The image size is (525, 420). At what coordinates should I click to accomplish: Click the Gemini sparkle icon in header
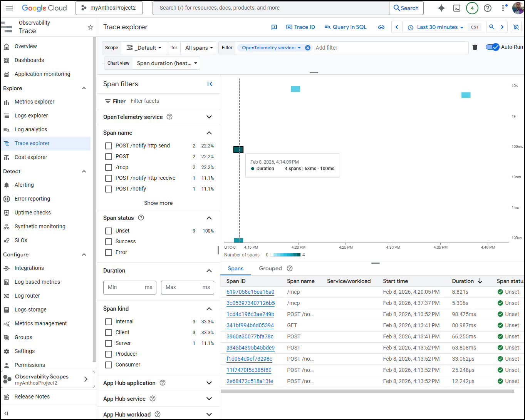pos(441,8)
